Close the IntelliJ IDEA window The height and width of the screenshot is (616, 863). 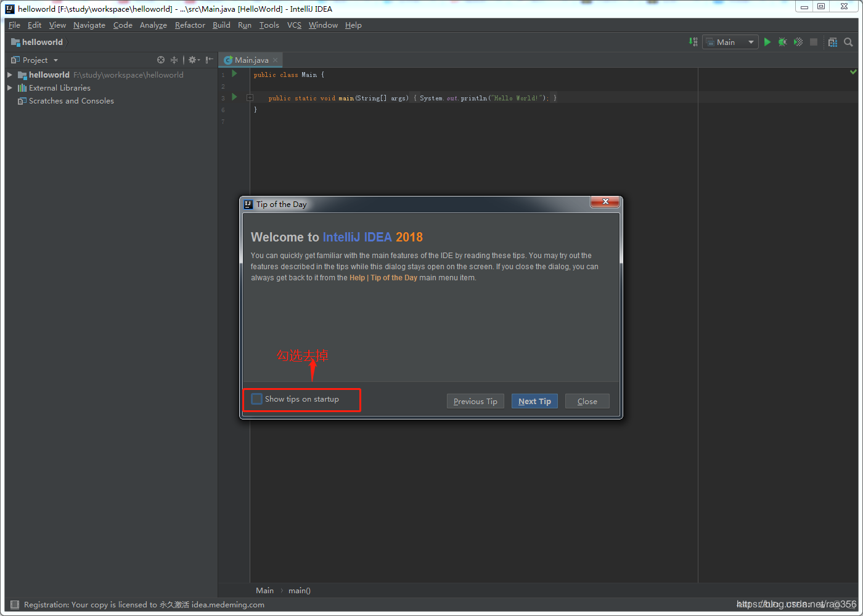tap(844, 7)
